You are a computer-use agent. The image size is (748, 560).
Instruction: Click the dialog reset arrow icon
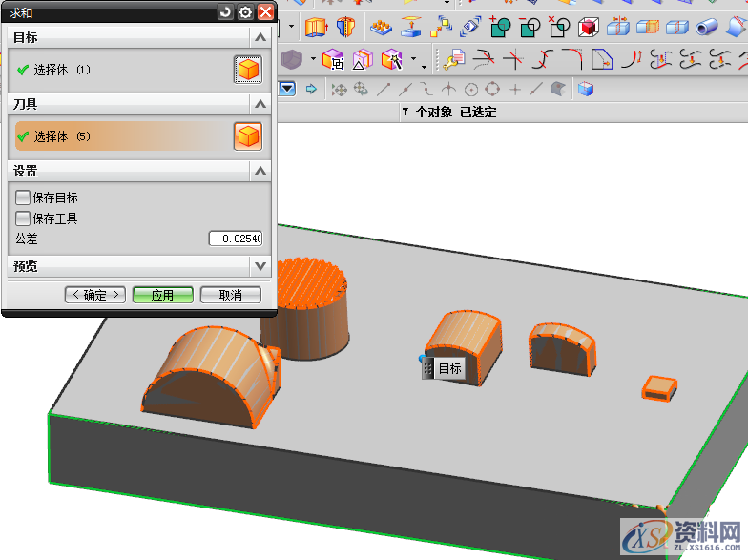pyautogui.click(x=225, y=11)
